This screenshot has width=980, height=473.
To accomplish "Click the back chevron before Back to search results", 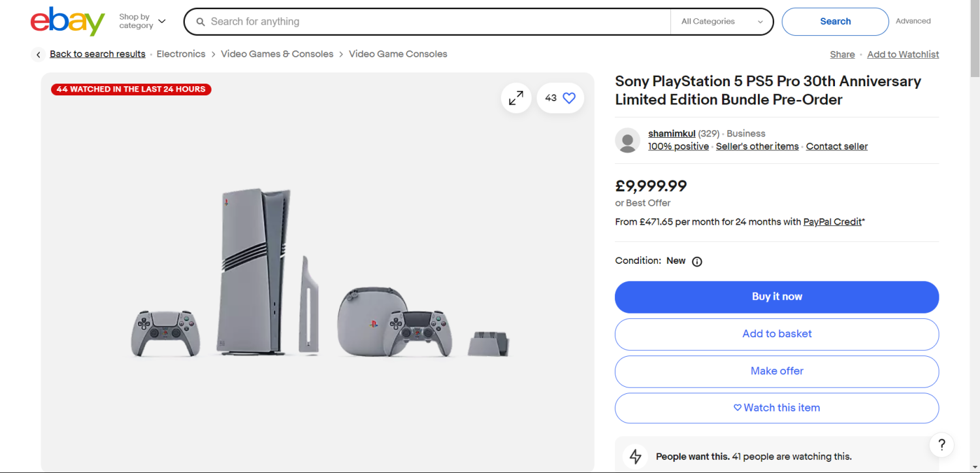I will (38, 54).
